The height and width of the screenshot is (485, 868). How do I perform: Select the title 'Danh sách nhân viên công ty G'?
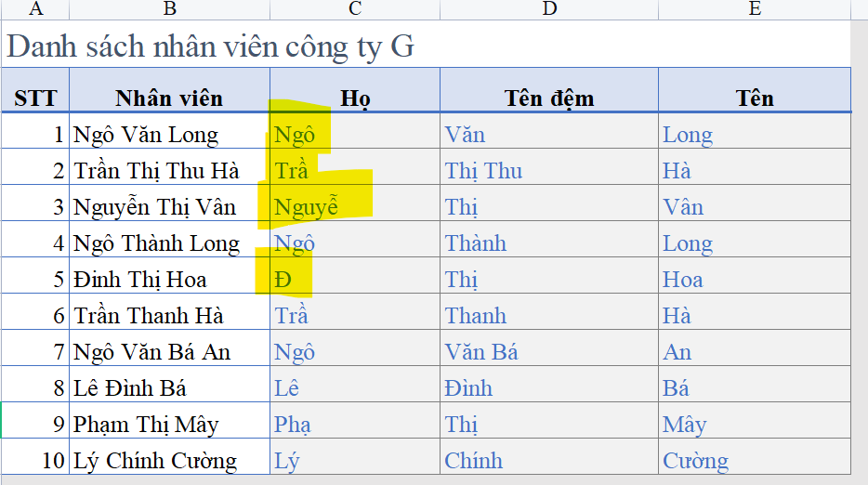(210, 46)
